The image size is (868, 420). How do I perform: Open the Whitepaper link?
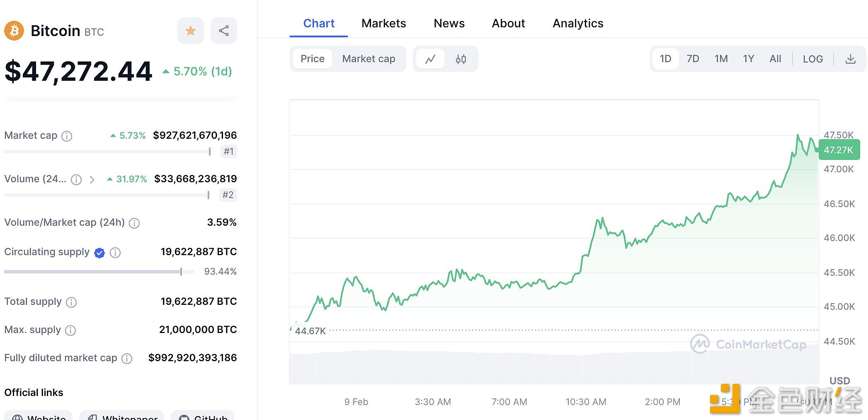pos(121,415)
